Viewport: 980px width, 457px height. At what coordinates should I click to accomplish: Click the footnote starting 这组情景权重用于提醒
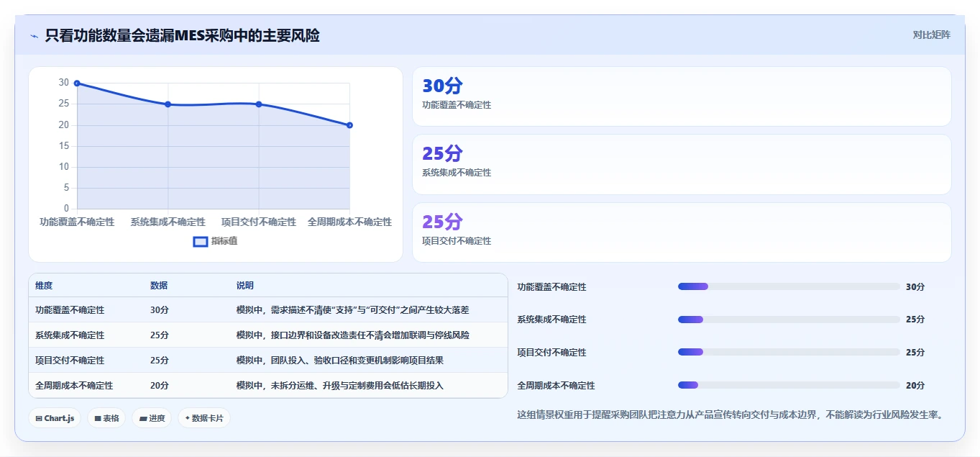(730, 415)
